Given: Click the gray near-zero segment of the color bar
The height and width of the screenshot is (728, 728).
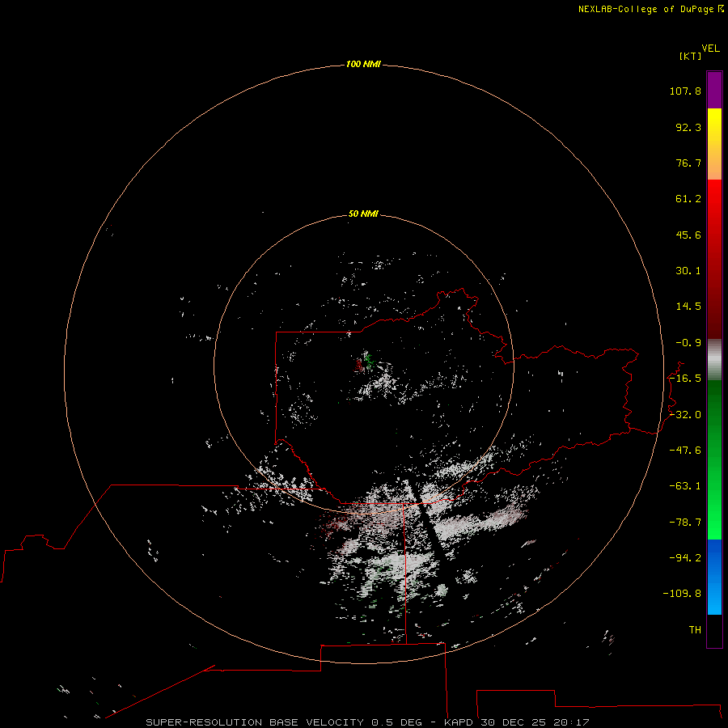Looking at the screenshot, I should 714,360.
